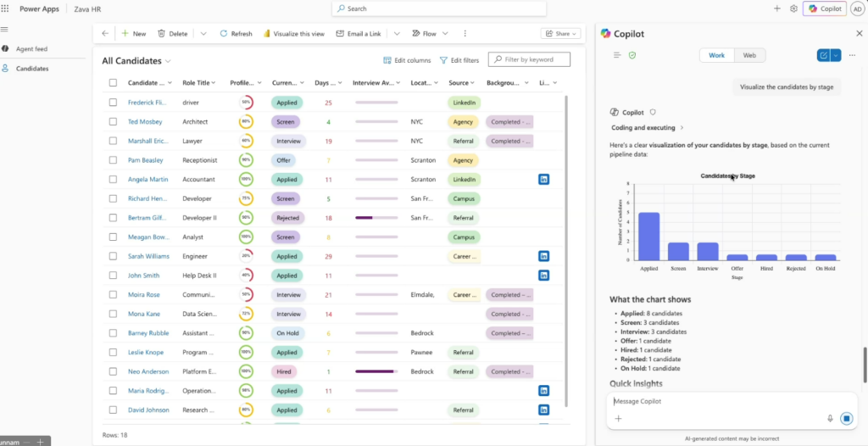Click the Refresh icon in command bar
868x446 pixels.
[224, 34]
